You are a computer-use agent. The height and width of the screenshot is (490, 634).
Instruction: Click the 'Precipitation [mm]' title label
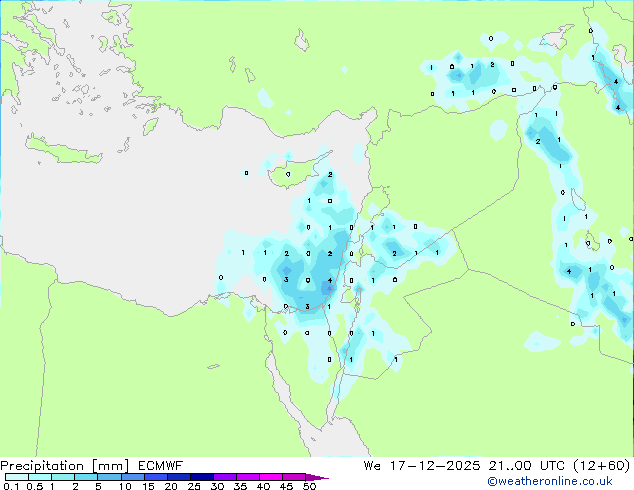click(x=65, y=466)
